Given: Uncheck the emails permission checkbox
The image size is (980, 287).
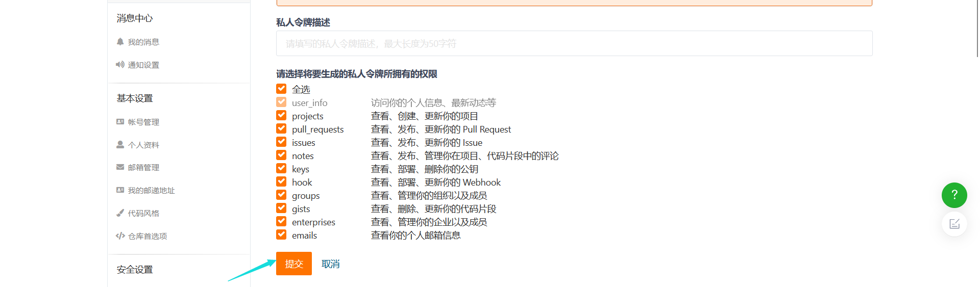Looking at the screenshot, I should pos(281,234).
